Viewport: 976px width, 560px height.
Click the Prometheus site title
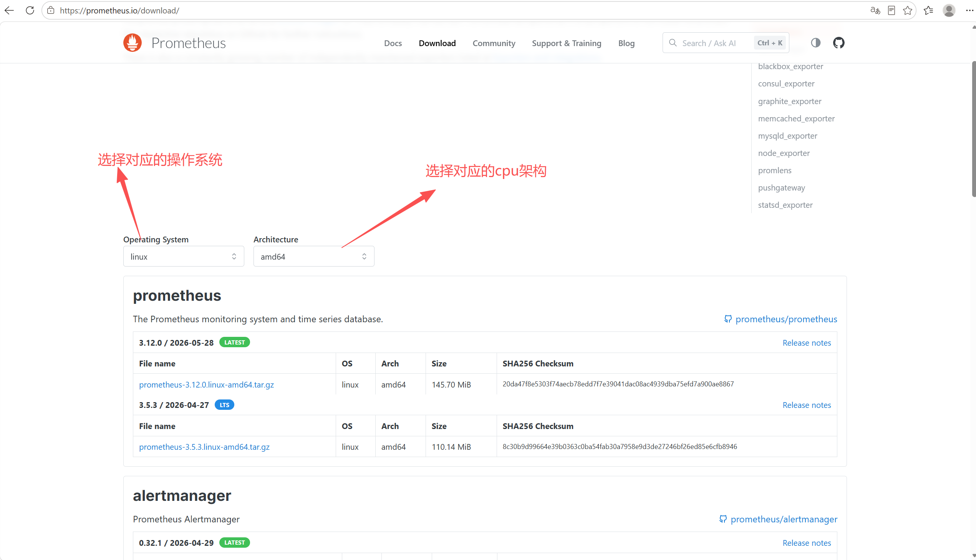189,43
